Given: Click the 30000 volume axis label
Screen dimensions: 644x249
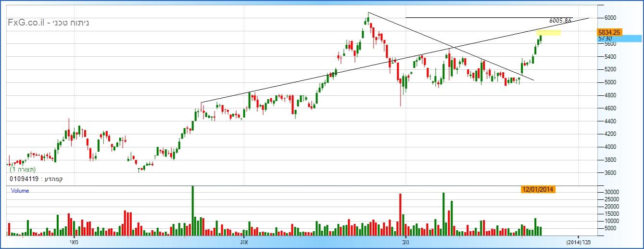Looking at the screenshot, I should tap(611, 192).
